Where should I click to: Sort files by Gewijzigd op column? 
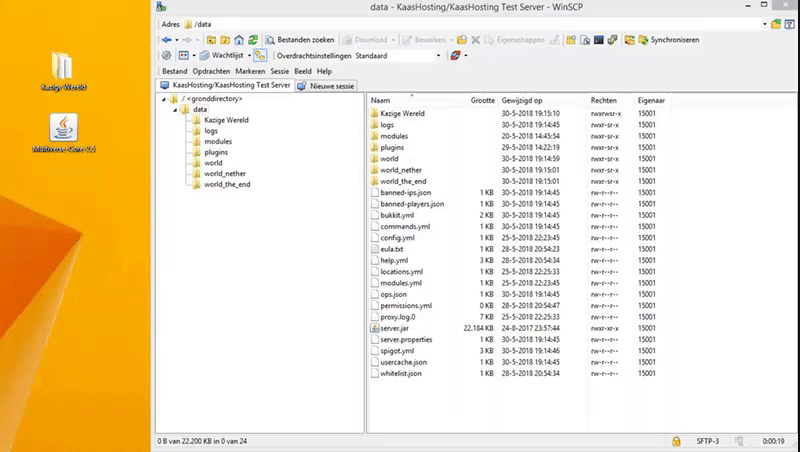click(x=522, y=101)
